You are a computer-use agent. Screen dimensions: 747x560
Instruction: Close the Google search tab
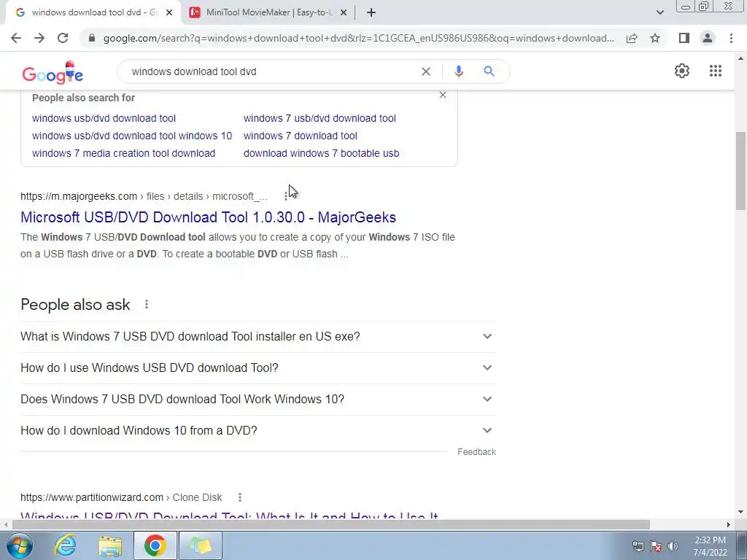click(169, 13)
